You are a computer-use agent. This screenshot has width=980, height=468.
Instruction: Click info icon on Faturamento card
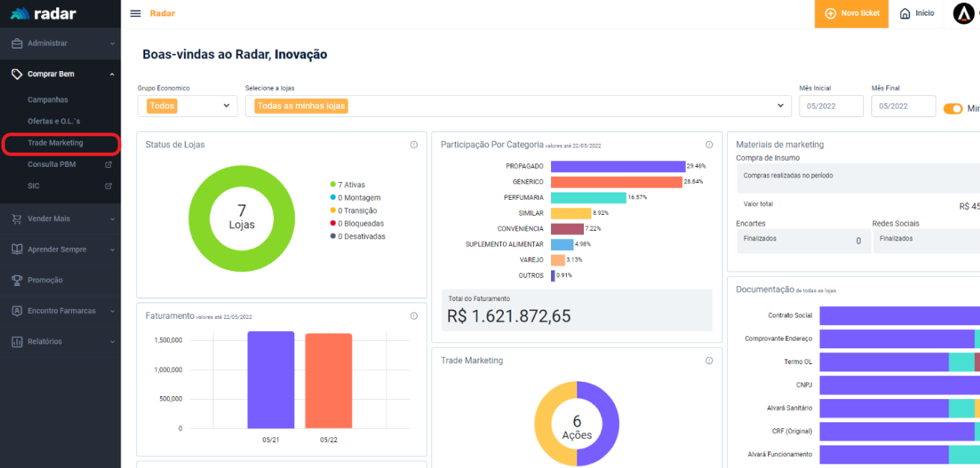pos(414,316)
